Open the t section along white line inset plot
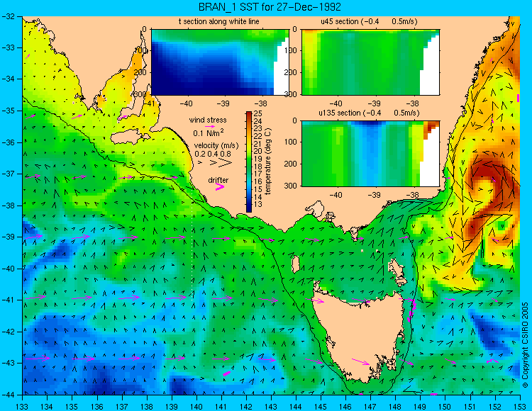 pos(220,62)
